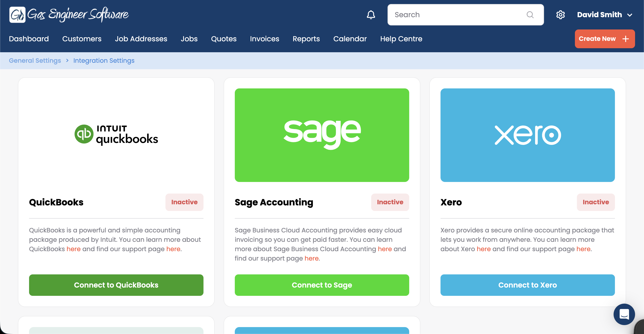Click the Sage logo banner

322,135
